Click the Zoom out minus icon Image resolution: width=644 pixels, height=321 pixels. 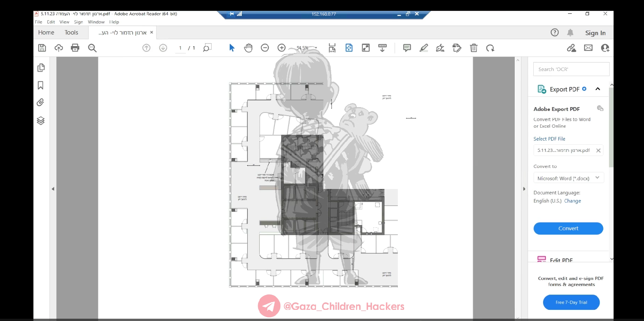point(265,48)
